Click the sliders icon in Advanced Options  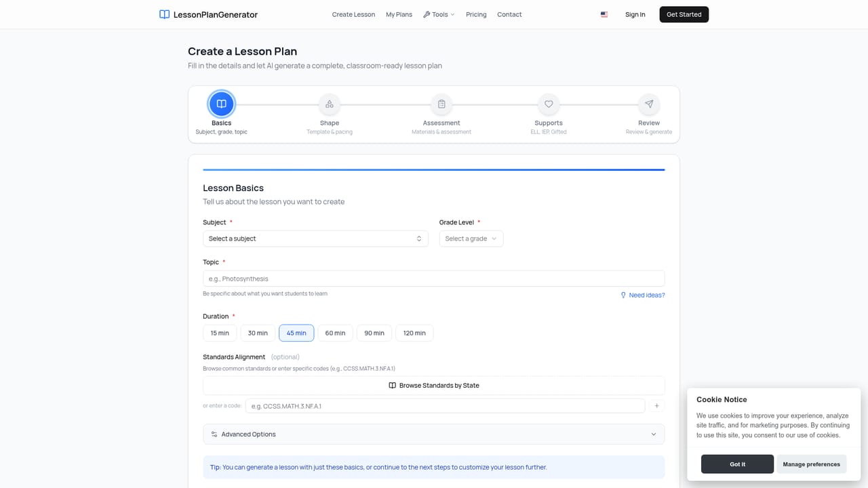[214, 434]
